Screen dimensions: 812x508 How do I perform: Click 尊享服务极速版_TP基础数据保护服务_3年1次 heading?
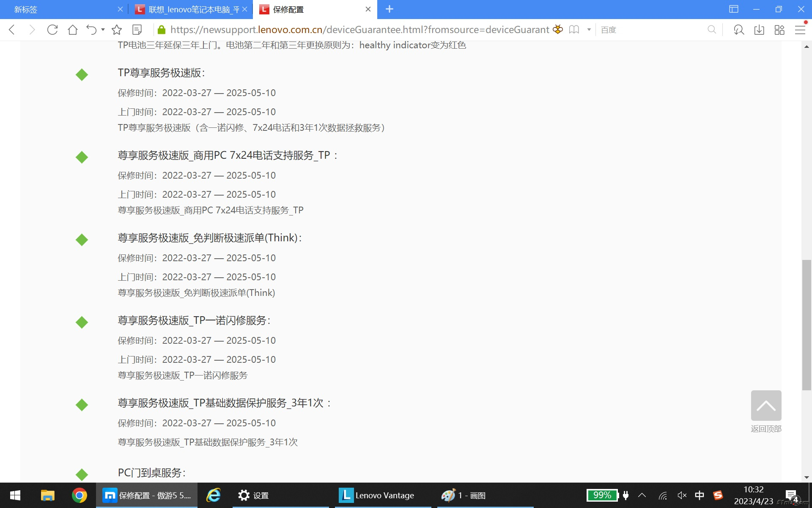click(x=224, y=403)
